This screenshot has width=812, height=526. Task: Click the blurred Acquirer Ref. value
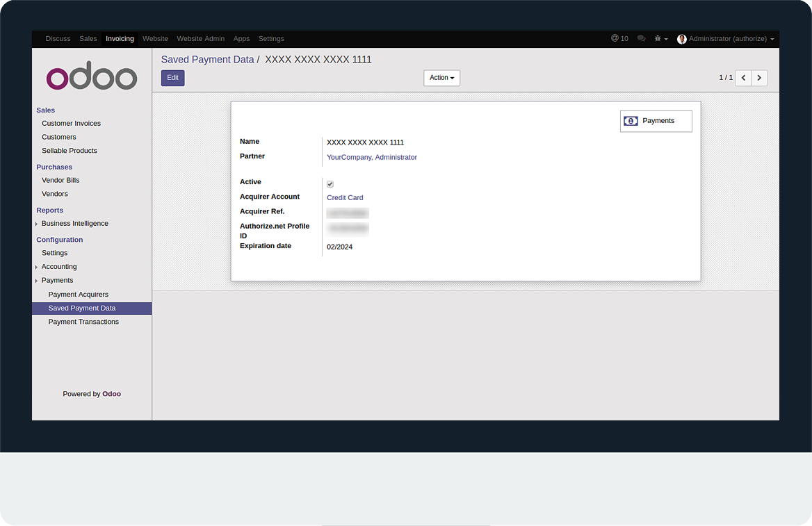pos(348,213)
